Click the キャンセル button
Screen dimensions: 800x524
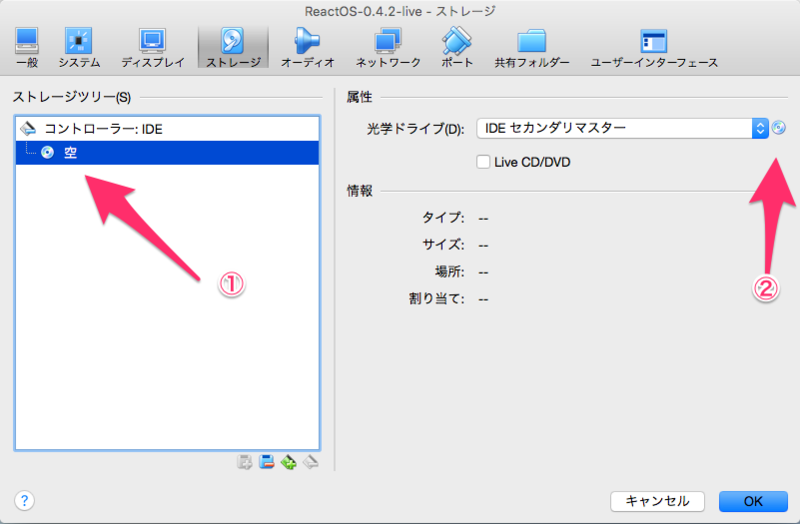click(x=657, y=501)
